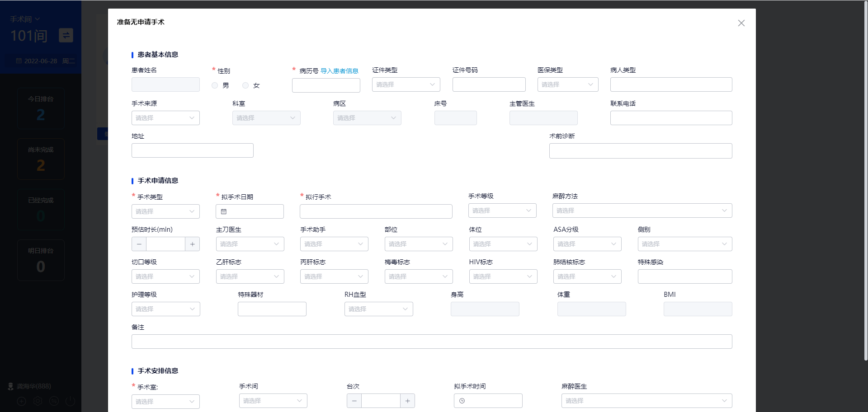Close the 准备无申请手术 dialog
Image resolution: width=868 pixels, height=412 pixels.
pos(741,23)
